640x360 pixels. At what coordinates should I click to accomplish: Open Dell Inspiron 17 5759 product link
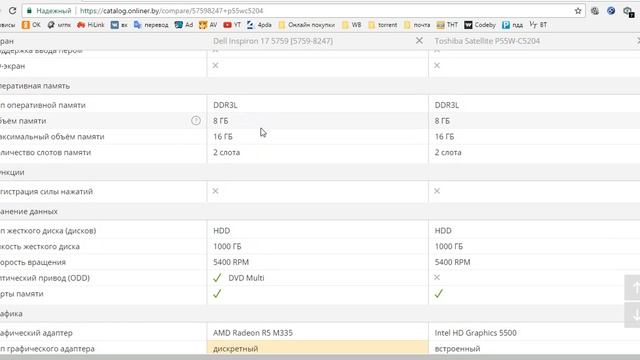coord(273,41)
